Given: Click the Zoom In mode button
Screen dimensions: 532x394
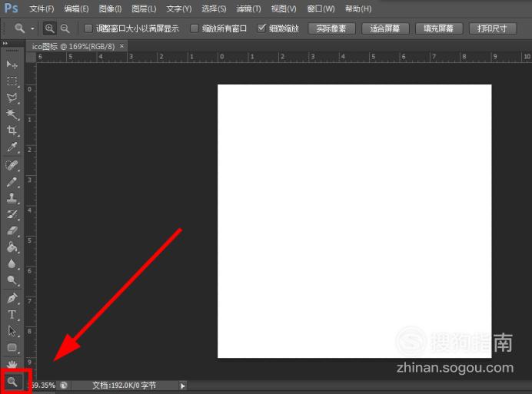Looking at the screenshot, I should [x=49, y=28].
